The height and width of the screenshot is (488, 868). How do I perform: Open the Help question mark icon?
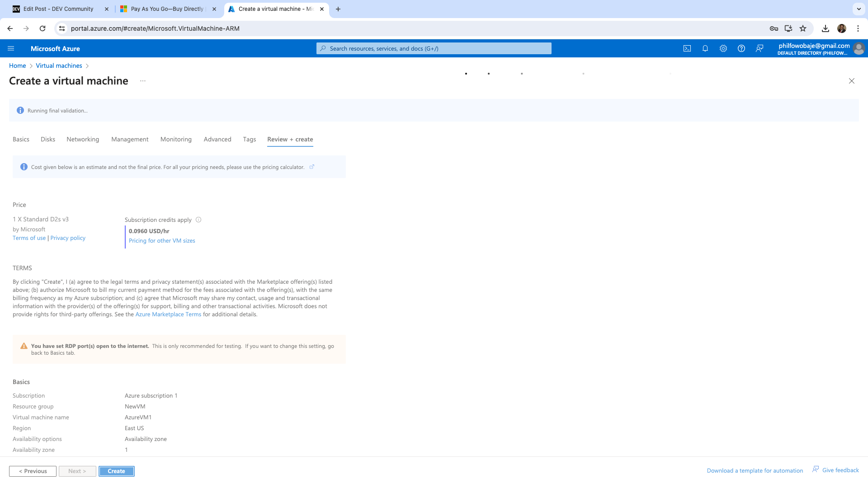pos(741,48)
